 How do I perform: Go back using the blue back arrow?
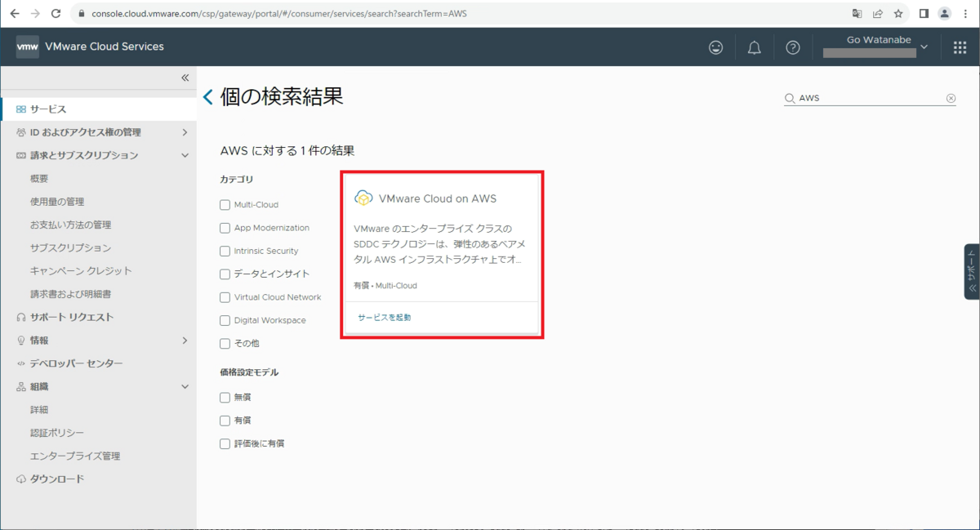point(207,96)
